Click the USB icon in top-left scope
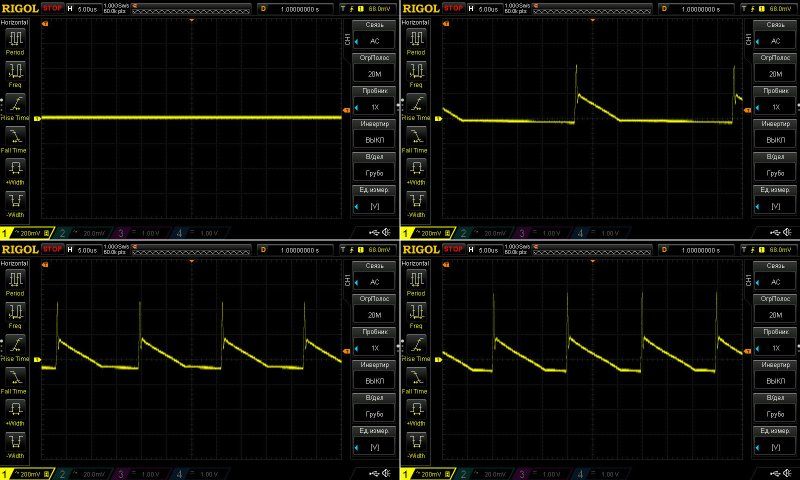Screen dimensions: 800x480 (370, 233)
